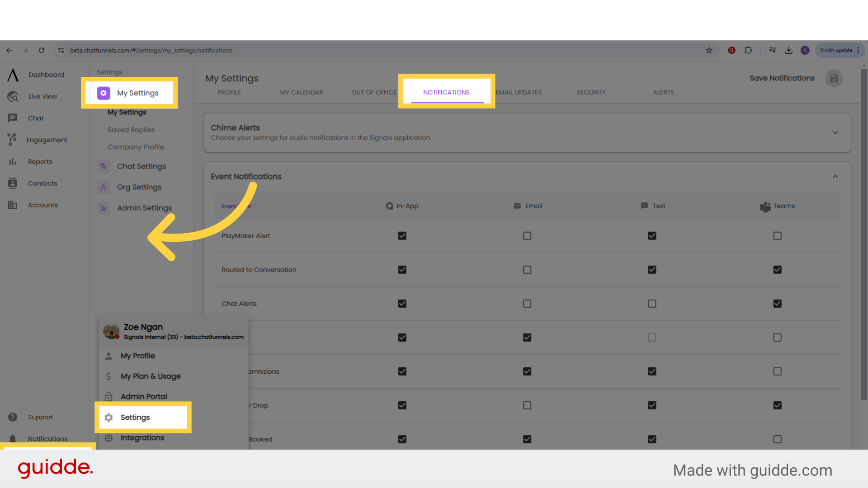Screen dimensions: 868x488
Task: Switch to My Calendar tab
Action: point(302,92)
